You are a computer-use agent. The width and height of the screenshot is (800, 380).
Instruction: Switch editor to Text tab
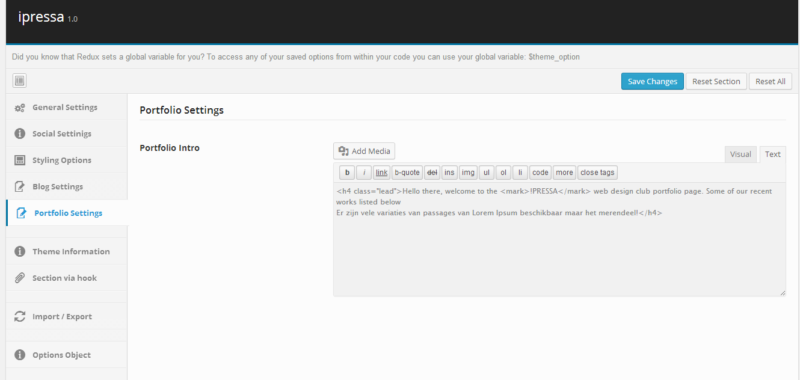(772, 154)
